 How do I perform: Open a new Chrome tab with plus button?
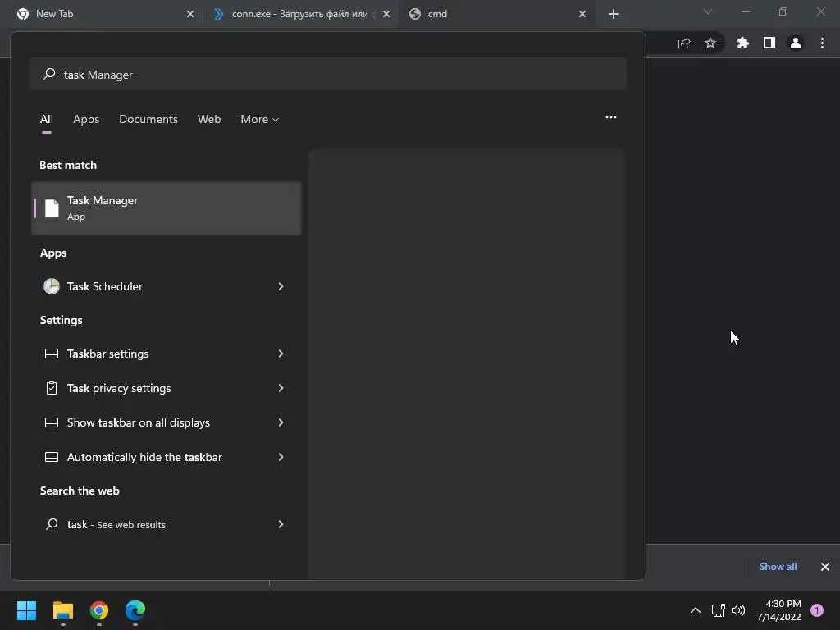[614, 14]
